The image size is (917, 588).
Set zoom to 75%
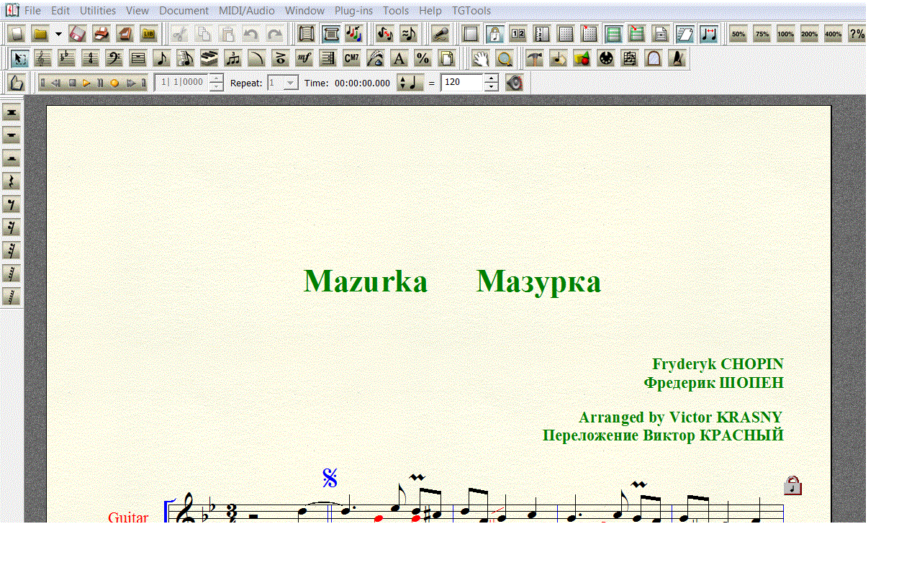(762, 34)
